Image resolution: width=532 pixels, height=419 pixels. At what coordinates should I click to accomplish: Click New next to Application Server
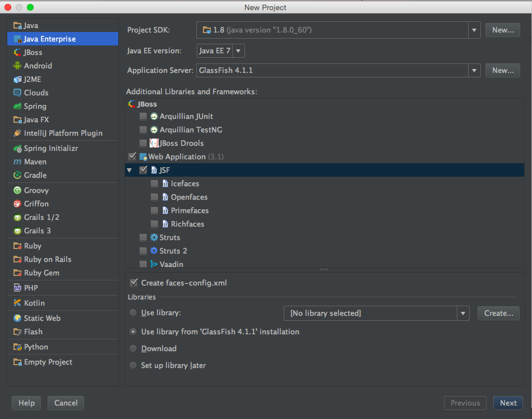pyautogui.click(x=502, y=70)
